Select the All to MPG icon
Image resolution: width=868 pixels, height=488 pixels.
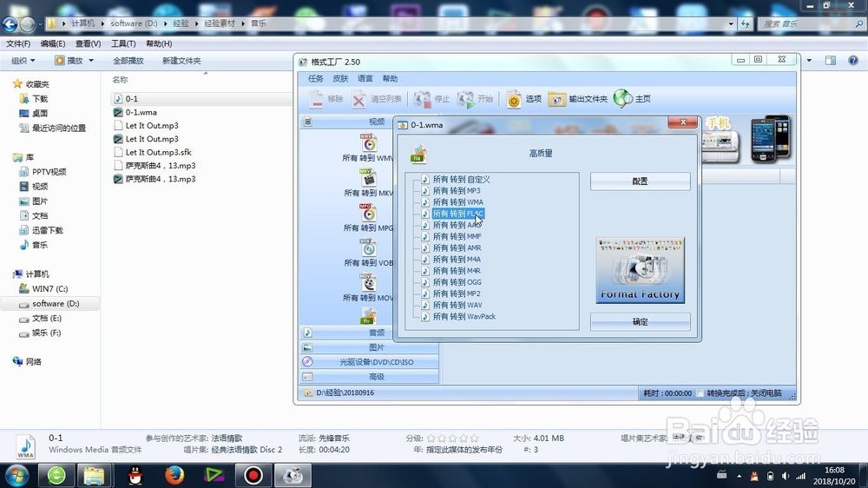click(369, 213)
